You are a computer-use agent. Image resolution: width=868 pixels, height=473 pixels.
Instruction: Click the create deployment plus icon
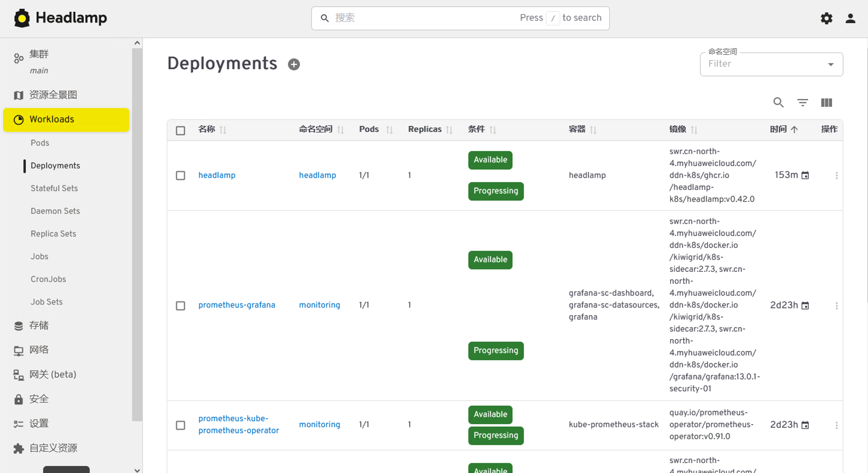294,64
